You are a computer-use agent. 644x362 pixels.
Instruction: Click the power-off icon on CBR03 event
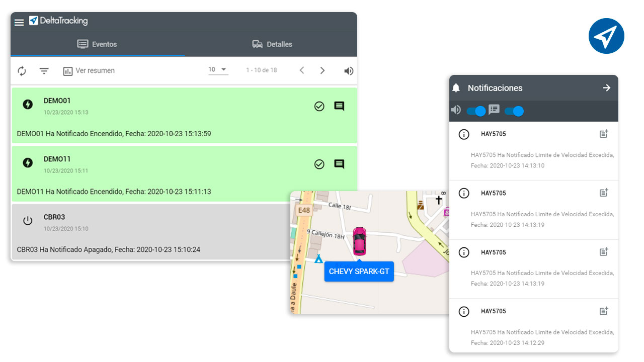pos(28,221)
